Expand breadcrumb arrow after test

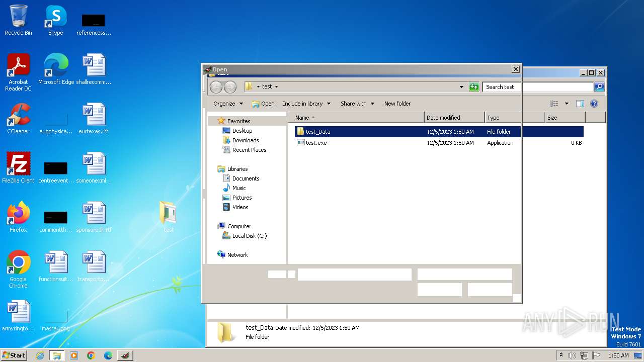tap(276, 87)
